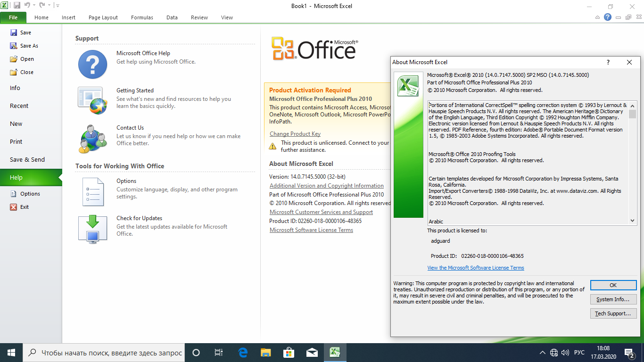
Task: Open the File tab
Action: coord(13,17)
